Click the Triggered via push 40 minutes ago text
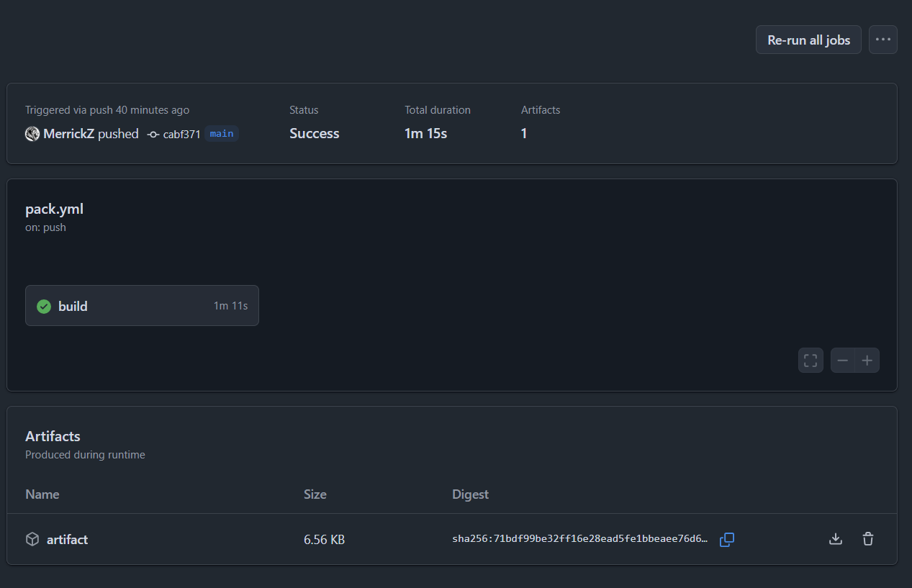The image size is (912, 588). pos(107,110)
